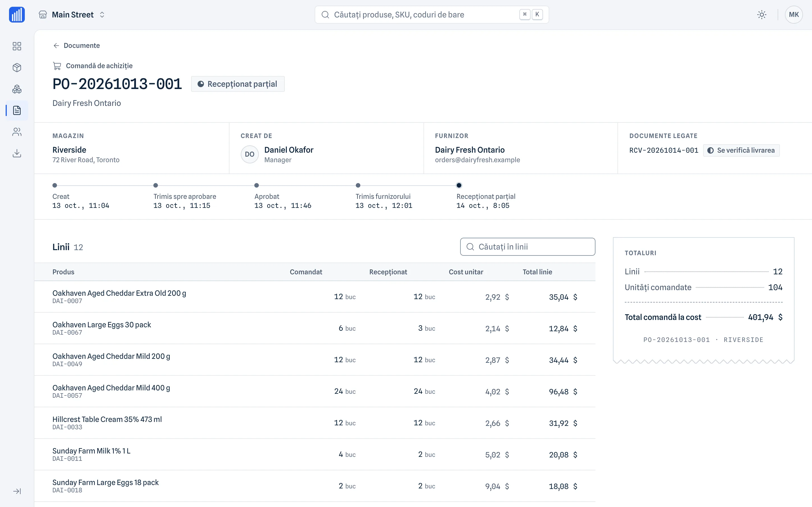Viewport: 812px width, 507px height.
Task: Open the products box icon in sidebar
Action: coord(17,67)
